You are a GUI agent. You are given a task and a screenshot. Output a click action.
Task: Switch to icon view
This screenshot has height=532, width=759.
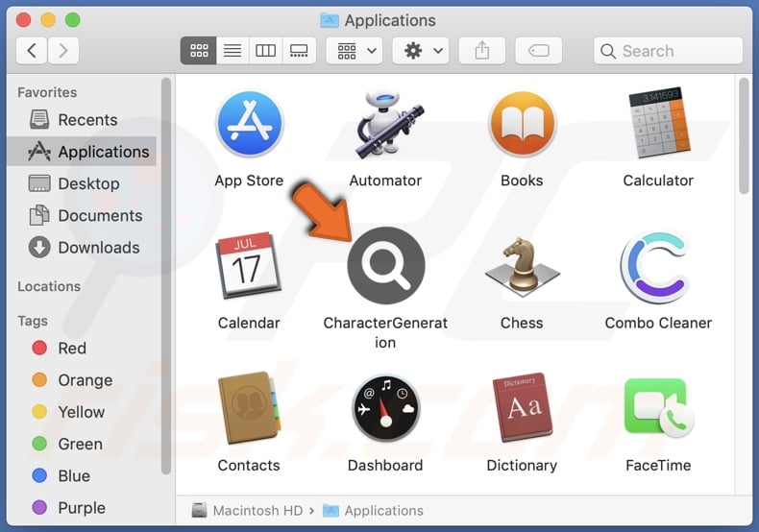click(x=199, y=50)
